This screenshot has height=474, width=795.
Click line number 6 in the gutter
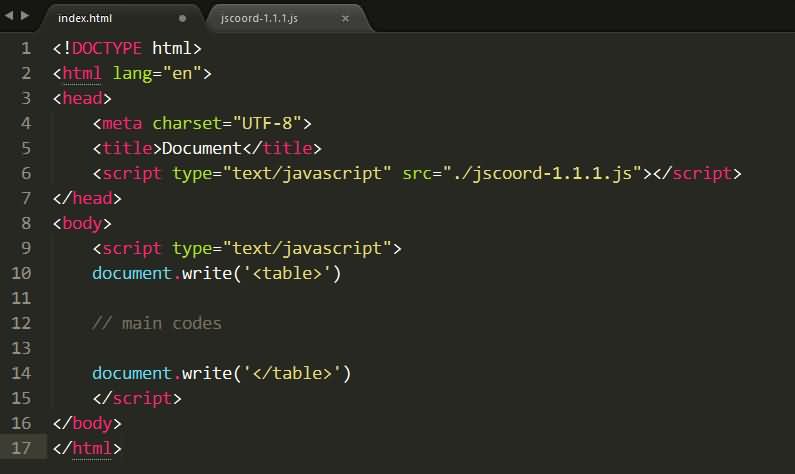[26, 173]
